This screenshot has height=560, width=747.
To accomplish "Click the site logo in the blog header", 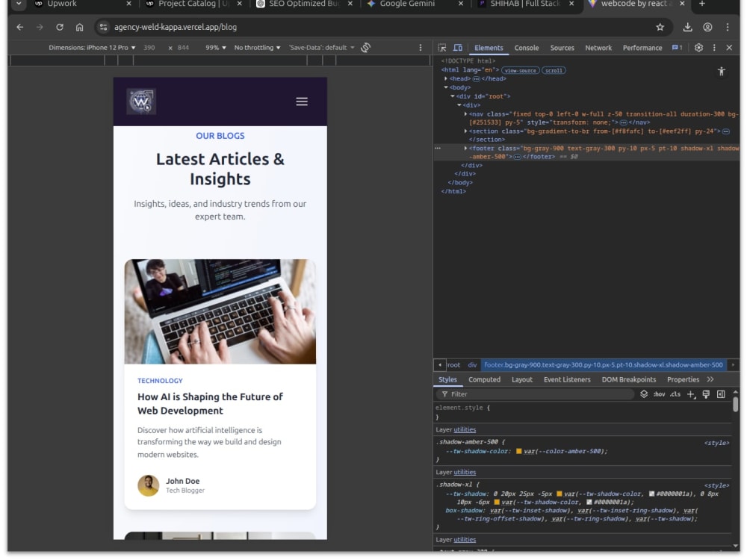I will tap(141, 102).
